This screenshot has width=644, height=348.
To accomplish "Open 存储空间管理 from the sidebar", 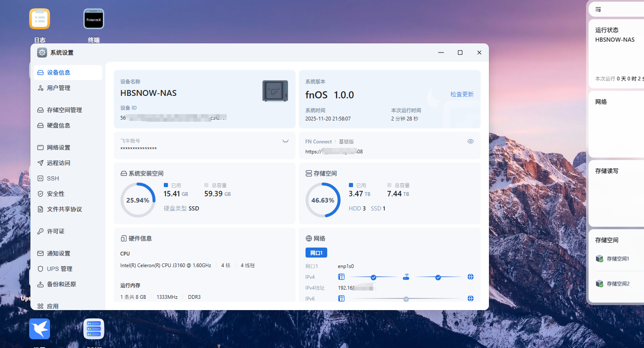I will click(64, 110).
